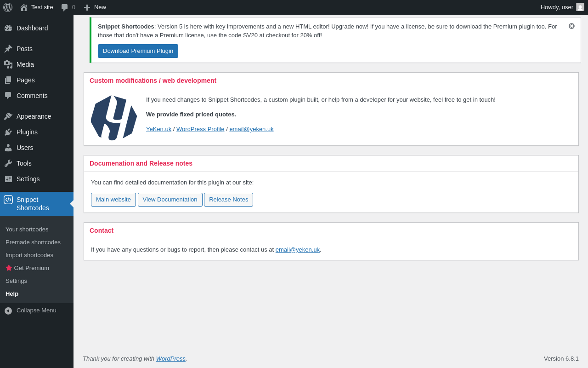Open the Users menu
The height and width of the screenshot is (368, 588).
click(x=37, y=148)
